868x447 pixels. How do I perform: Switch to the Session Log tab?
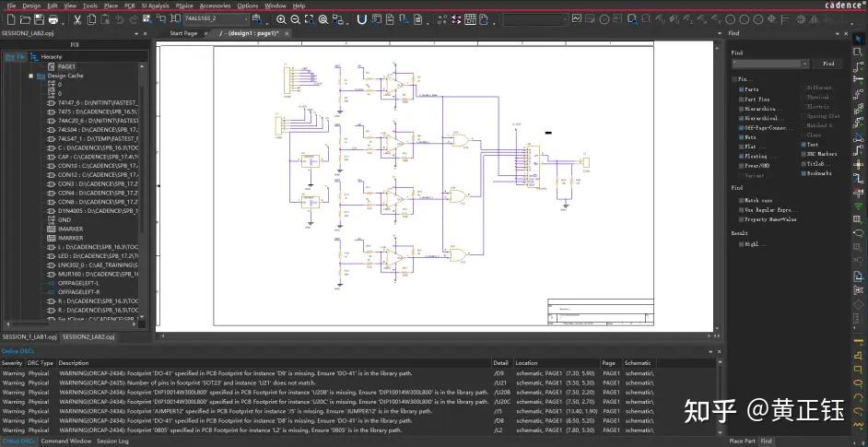112,441
